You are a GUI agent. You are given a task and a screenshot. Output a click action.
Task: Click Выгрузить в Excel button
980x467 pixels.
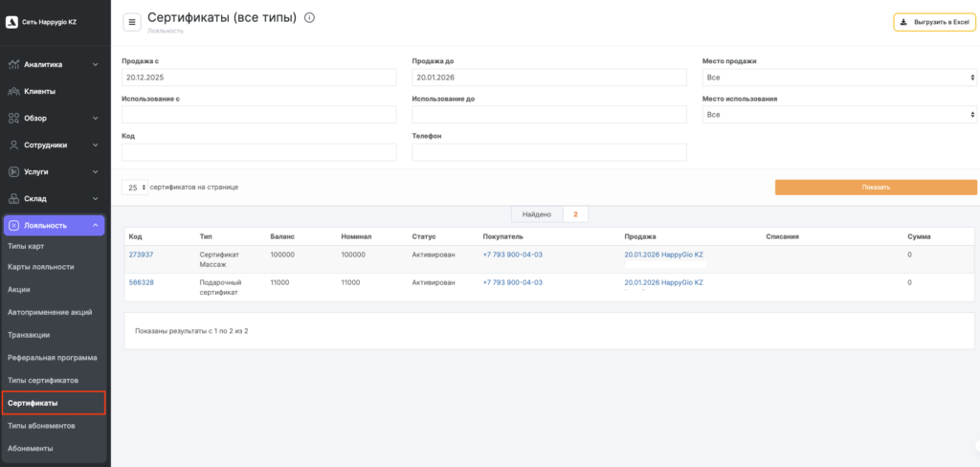coord(935,22)
